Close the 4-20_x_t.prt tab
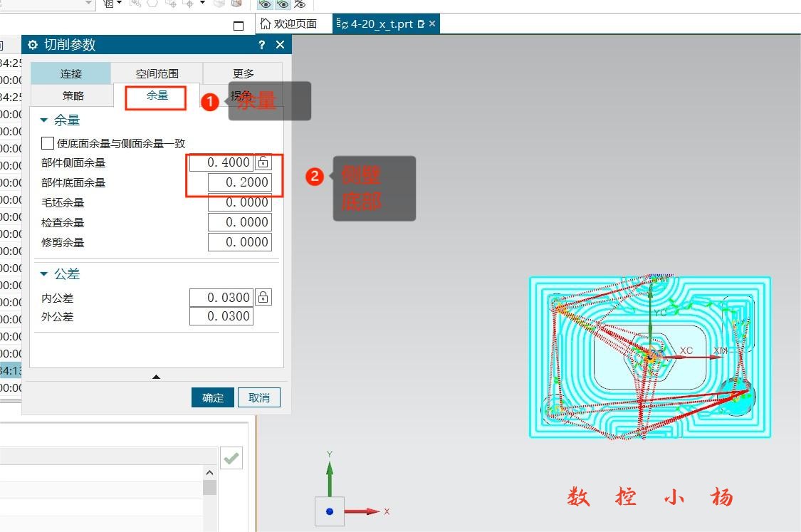801x532 pixels. [x=432, y=24]
